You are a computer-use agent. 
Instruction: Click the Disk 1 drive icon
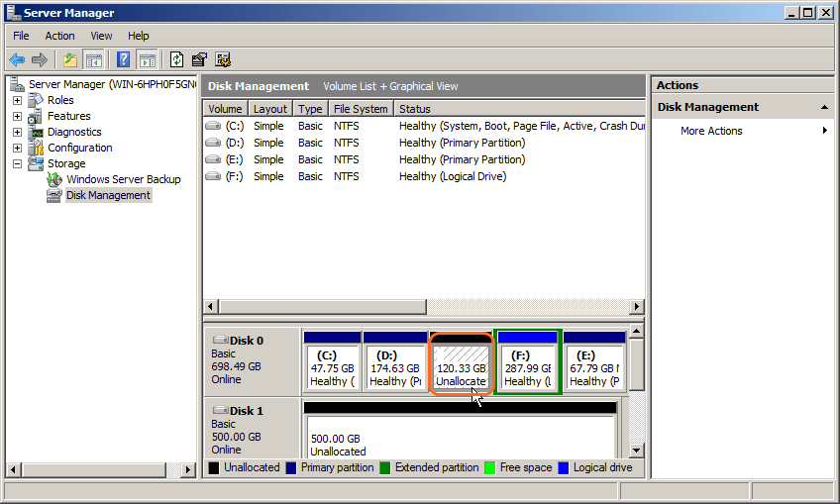(220, 410)
